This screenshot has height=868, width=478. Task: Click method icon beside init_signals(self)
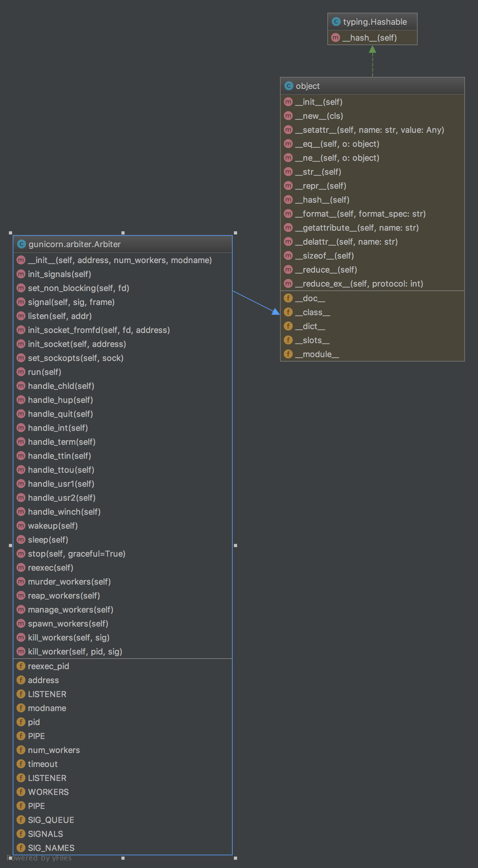[21, 274]
